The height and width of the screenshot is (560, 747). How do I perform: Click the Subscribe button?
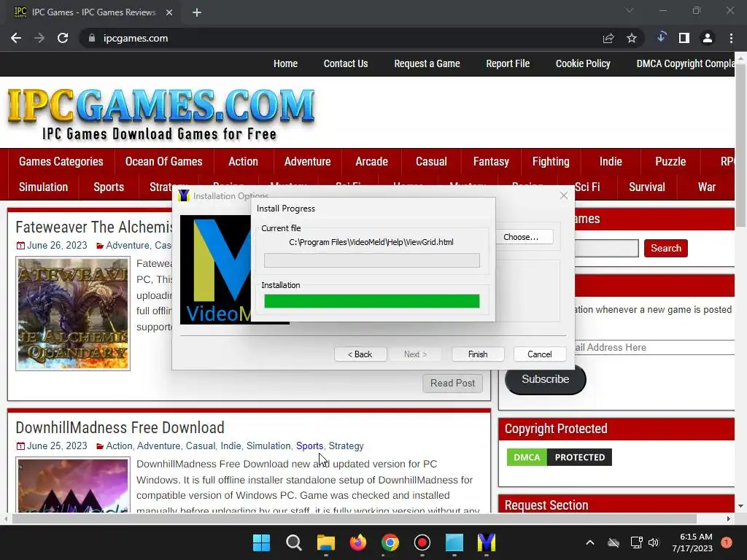coord(545,379)
